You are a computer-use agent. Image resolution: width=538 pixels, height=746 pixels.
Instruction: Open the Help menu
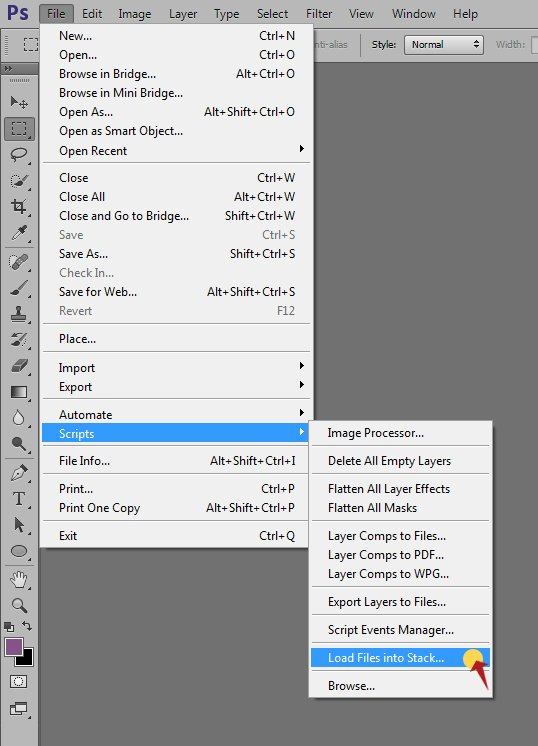click(x=465, y=13)
